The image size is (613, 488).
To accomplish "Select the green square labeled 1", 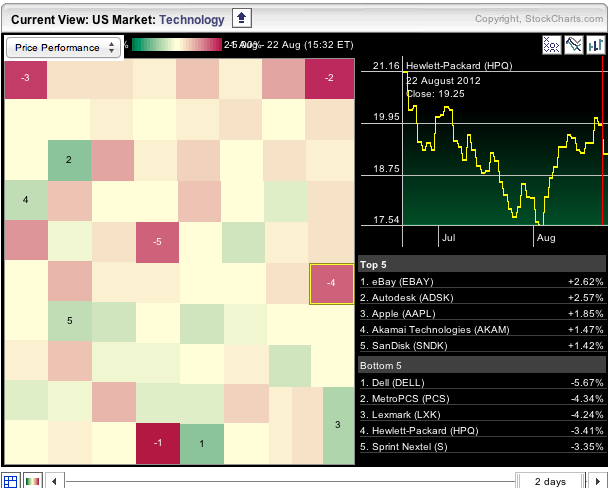I will [202, 443].
